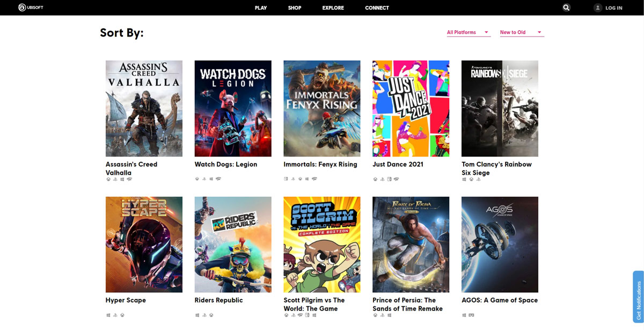Open the All Platforms filter dropdown
Image resolution: width=644 pixels, height=330 pixels.
click(469, 32)
